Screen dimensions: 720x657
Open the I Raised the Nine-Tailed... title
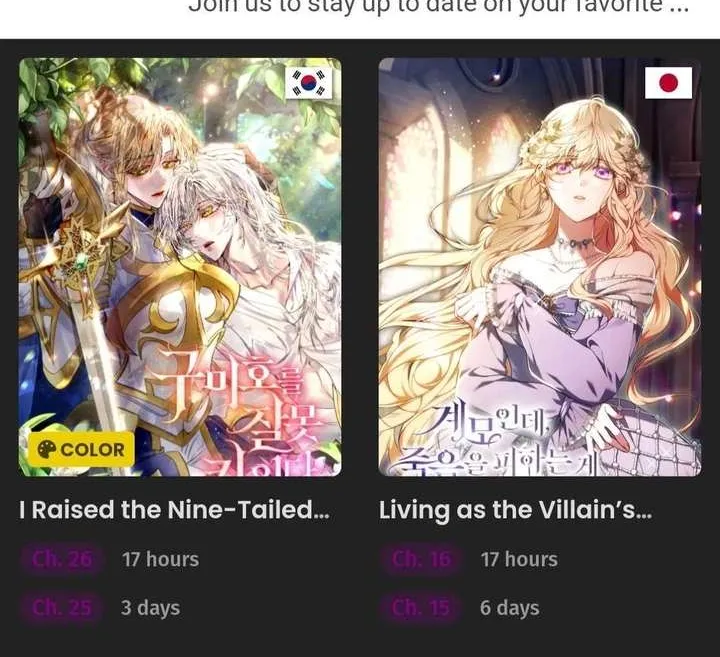pos(174,510)
